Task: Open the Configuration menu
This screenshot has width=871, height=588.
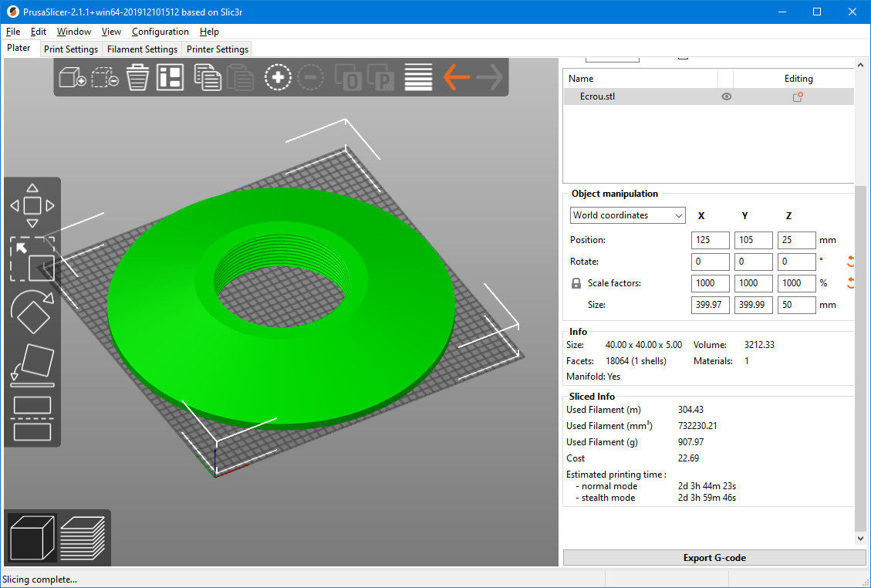Action: tap(160, 32)
